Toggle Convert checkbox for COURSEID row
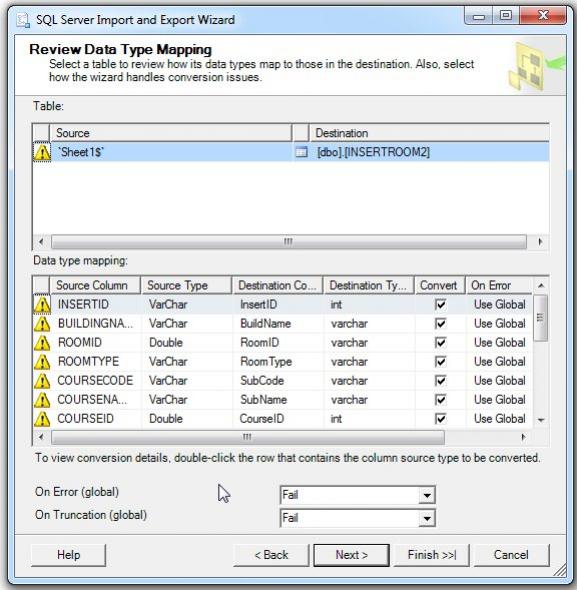The width and height of the screenshot is (577, 590). pyautogui.click(x=440, y=418)
